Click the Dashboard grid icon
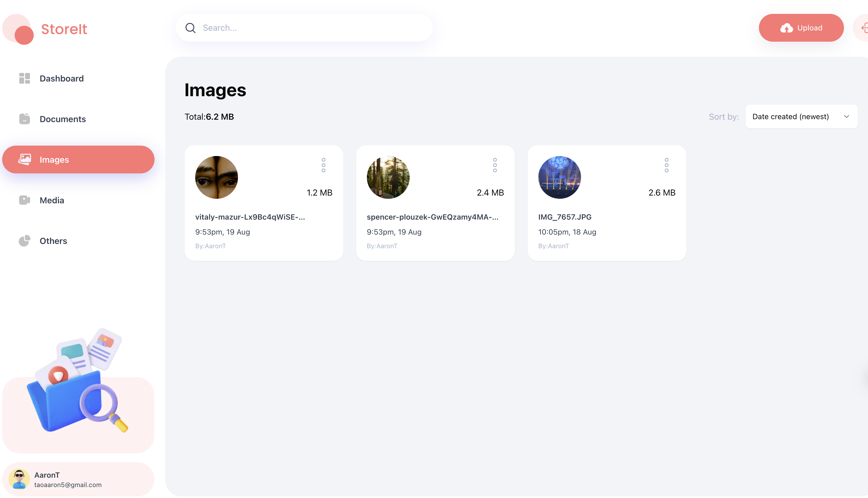The width and height of the screenshot is (868, 498). coord(24,78)
